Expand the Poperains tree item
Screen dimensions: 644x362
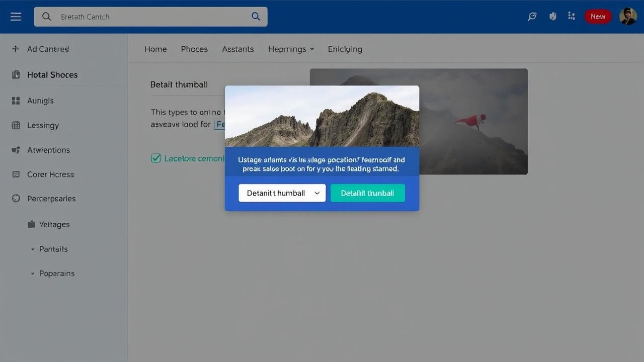click(33, 274)
